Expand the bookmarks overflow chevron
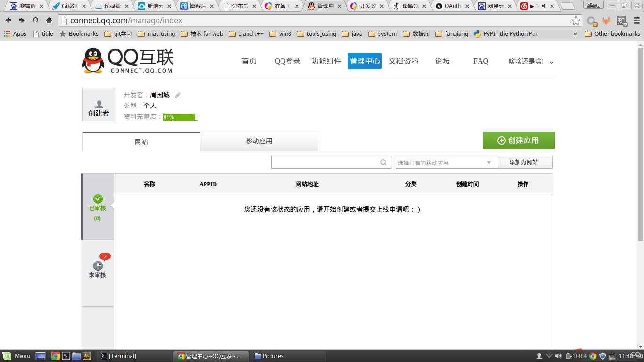Screen dimensions: 644x362 coord(575,34)
